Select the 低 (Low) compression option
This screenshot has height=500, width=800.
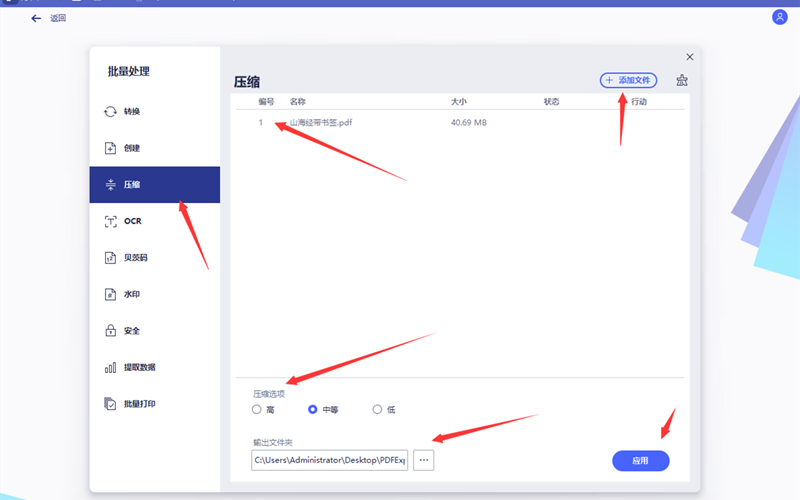(x=377, y=409)
